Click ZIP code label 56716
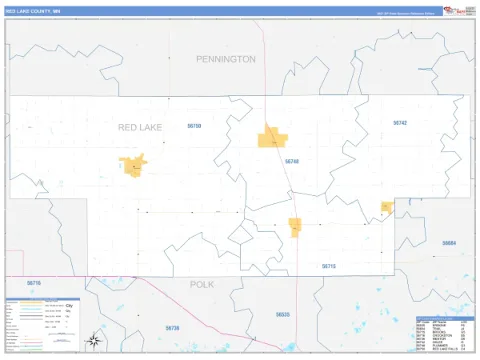 34,283
